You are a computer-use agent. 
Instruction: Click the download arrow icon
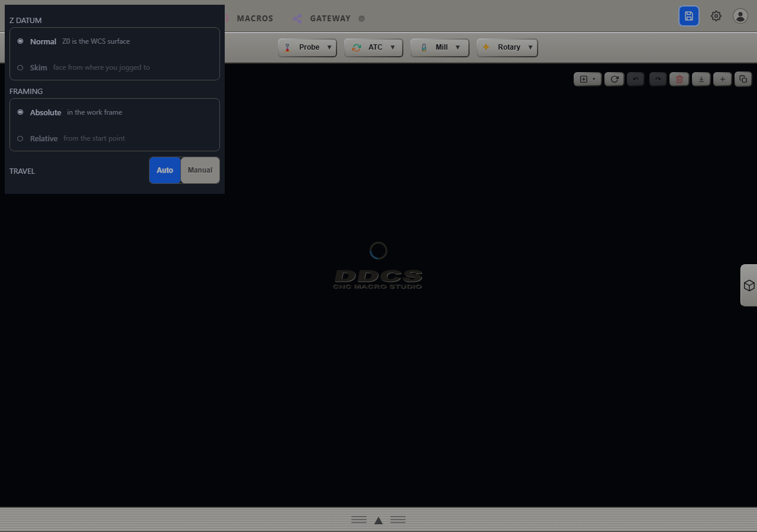pyautogui.click(x=701, y=79)
